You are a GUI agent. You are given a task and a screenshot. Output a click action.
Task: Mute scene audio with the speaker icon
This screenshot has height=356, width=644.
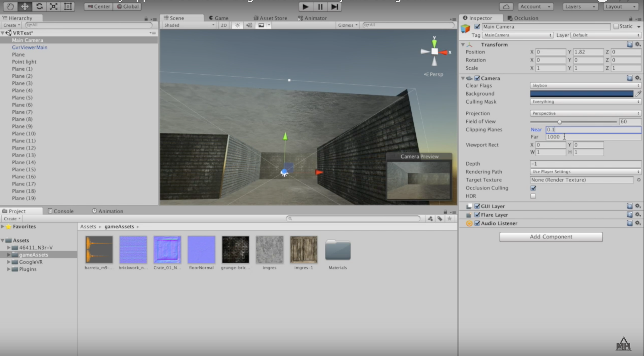[x=249, y=25]
